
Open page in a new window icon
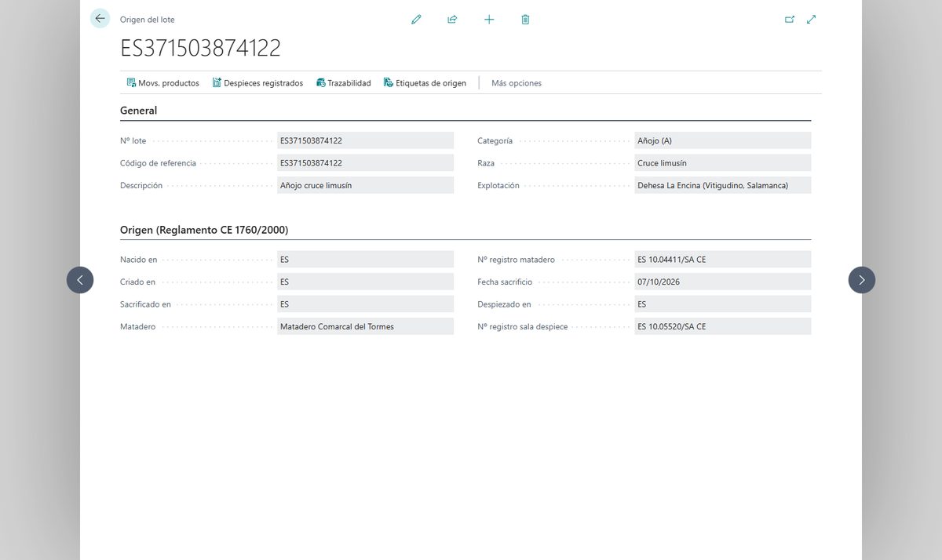790,20
